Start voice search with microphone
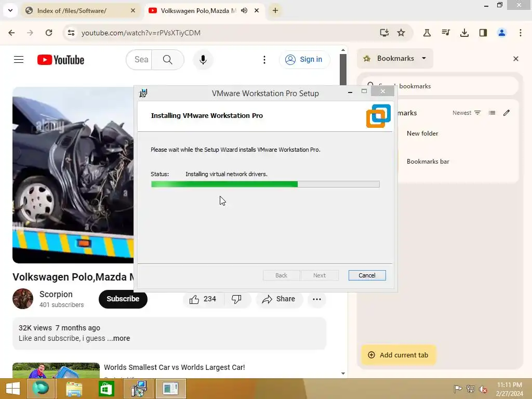 (203, 60)
